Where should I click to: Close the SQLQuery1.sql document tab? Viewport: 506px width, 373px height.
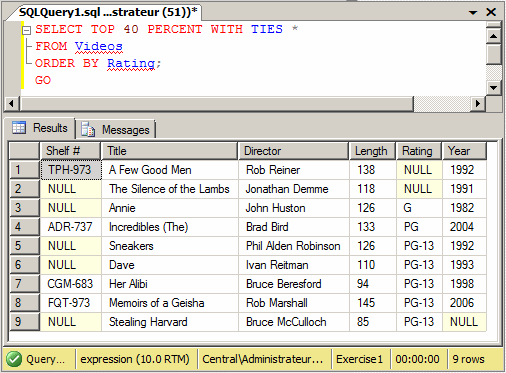(491, 12)
